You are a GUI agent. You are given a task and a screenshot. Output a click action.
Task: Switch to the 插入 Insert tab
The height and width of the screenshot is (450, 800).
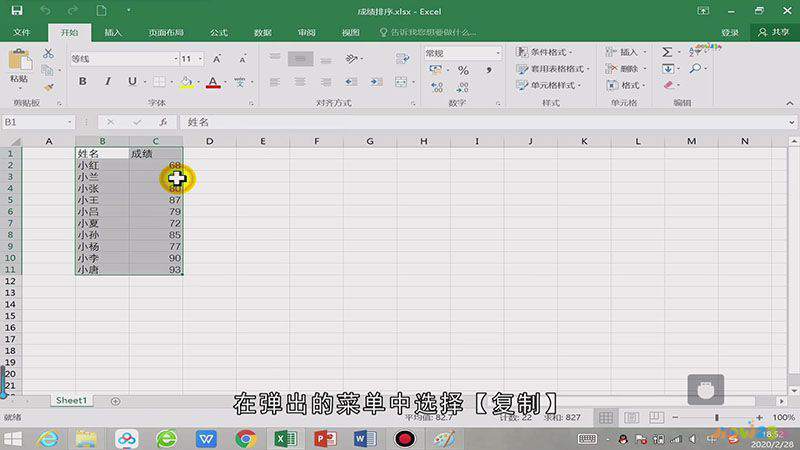point(113,32)
